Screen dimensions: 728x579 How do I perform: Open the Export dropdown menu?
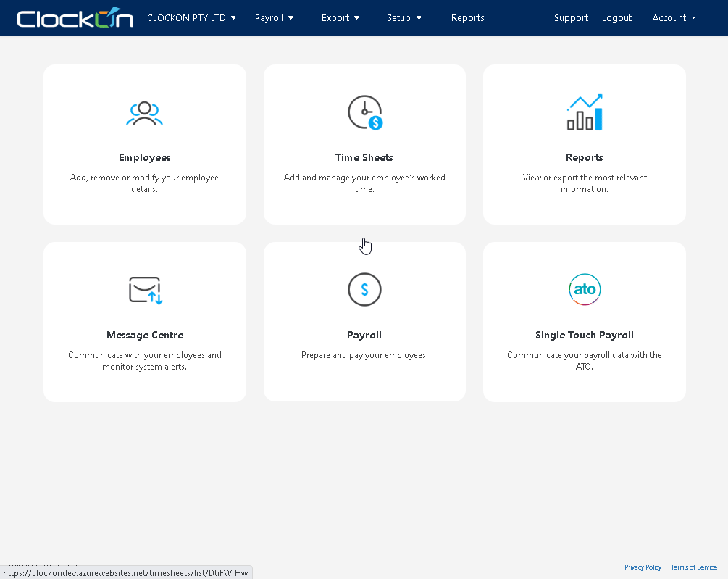point(340,17)
